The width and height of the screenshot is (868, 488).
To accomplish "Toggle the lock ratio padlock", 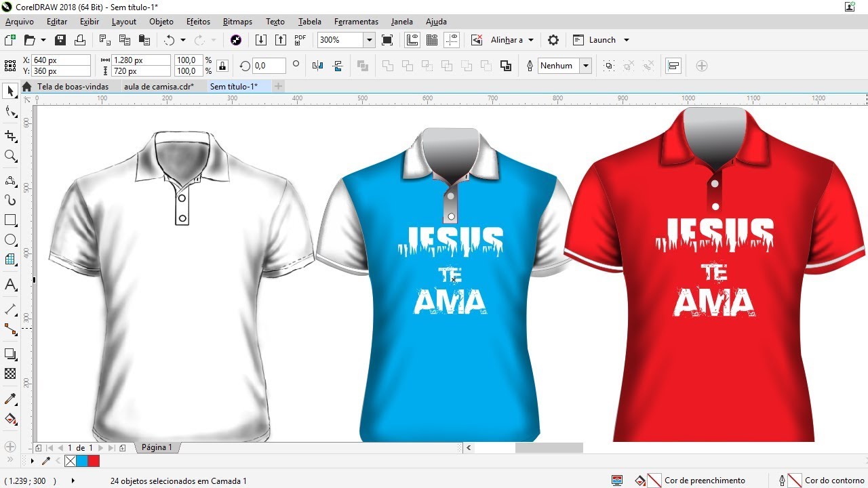I will tap(224, 66).
